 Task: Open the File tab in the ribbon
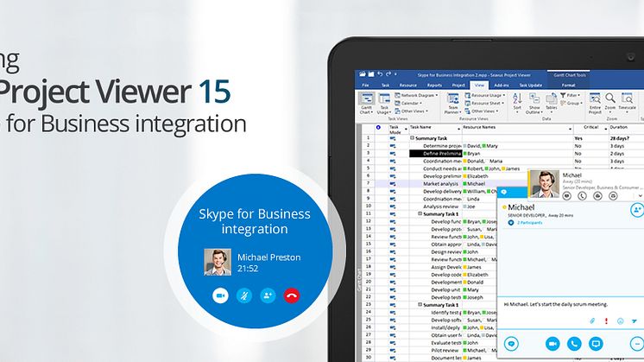click(365, 85)
